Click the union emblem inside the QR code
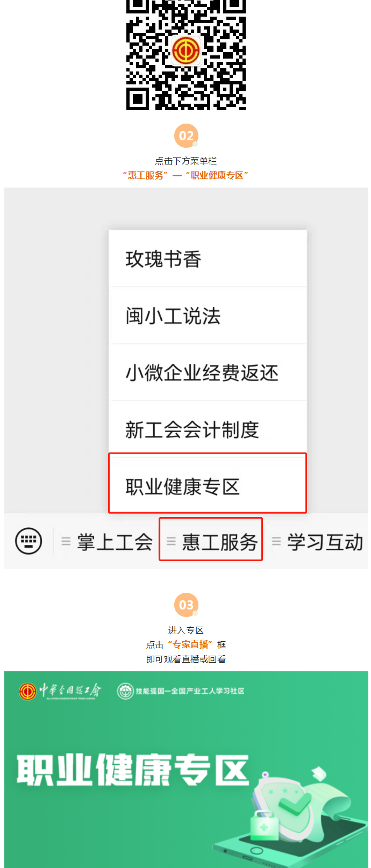This screenshot has height=868, width=371. point(186,52)
